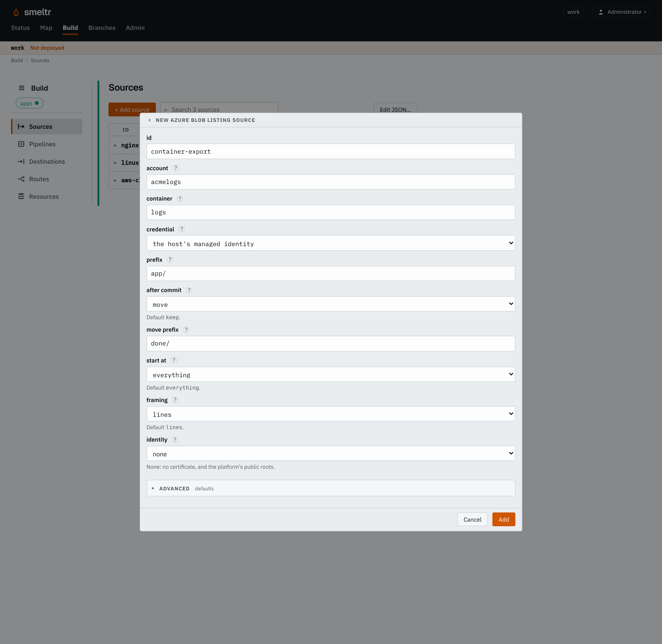Expand the Advanced defaults section

[x=331, y=488]
